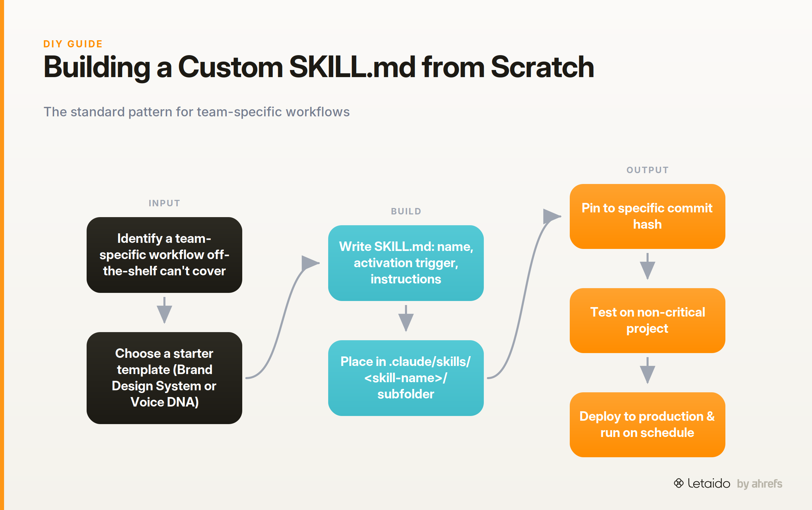Click the 'INPUT' column heading

[164, 203]
